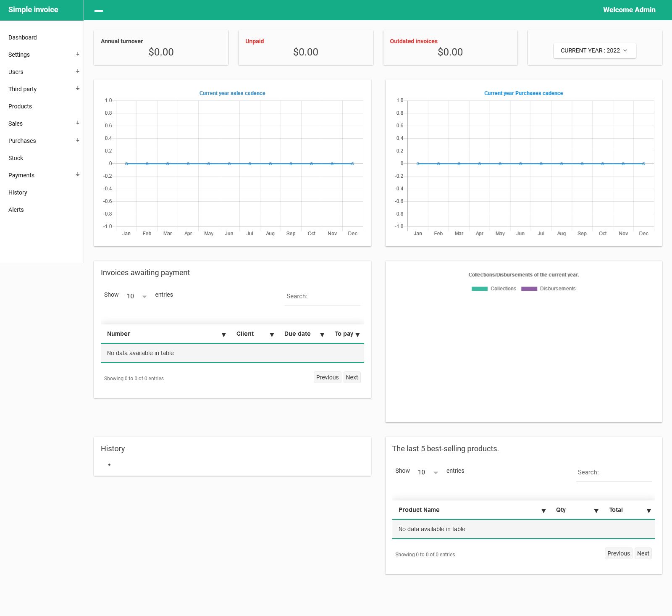Go to Stock in the sidebar
The image size is (672, 616).
click(16, 158)
